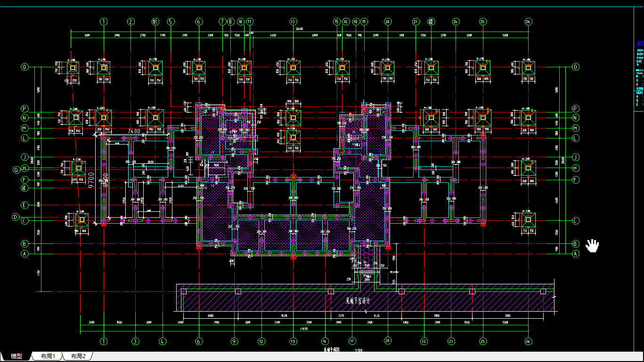Image resolution: width=644 pixels, height=362 pixels.
Task: Open the 布局1 layout tab
Action: (x=48, y=356)
